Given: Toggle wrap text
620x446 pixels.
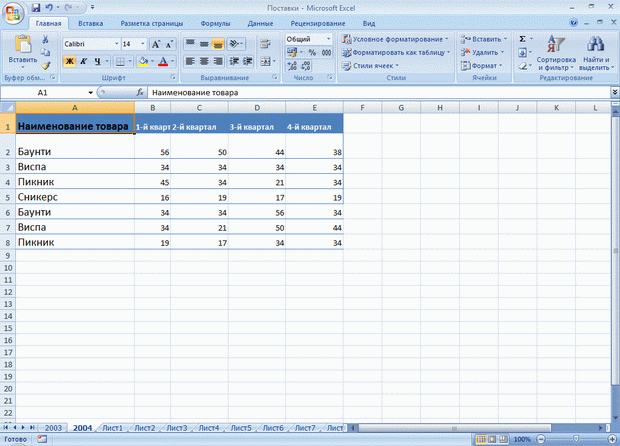Looking at the screenshot, I should (265, 43).
